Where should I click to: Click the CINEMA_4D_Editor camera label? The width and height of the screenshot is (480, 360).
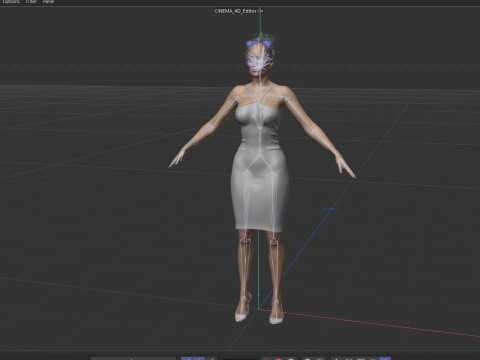(x=238, y=11)
